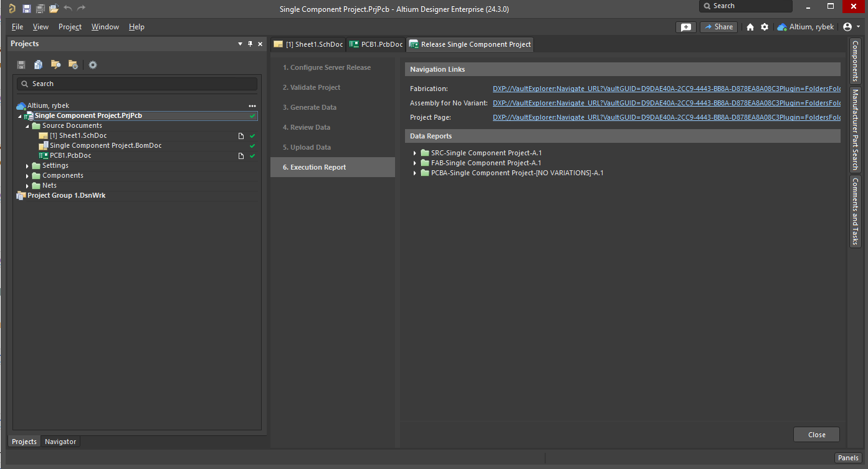Click the folder with magnifier icon in Projects panel
The width and height of the screenshot is (868, 469).
(55, 65)
